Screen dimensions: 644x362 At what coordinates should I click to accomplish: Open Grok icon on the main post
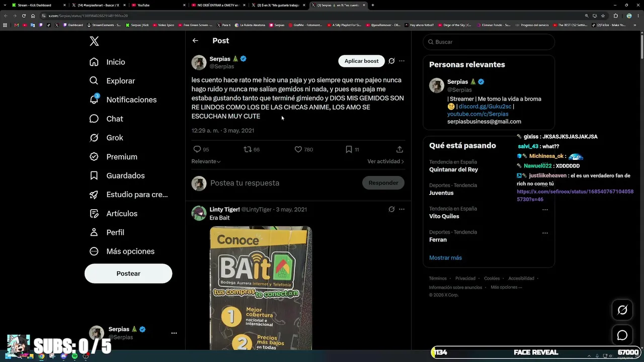point(391,61)
